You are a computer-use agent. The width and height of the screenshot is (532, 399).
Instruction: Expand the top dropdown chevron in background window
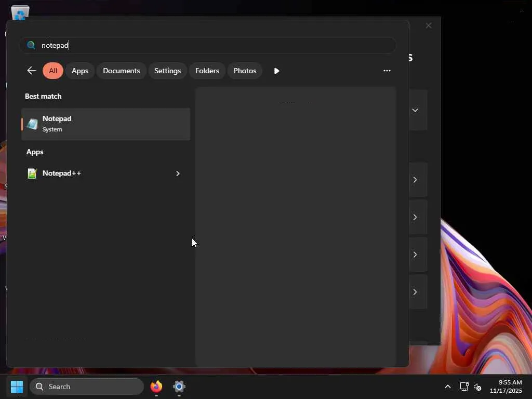tap(415, 110)
